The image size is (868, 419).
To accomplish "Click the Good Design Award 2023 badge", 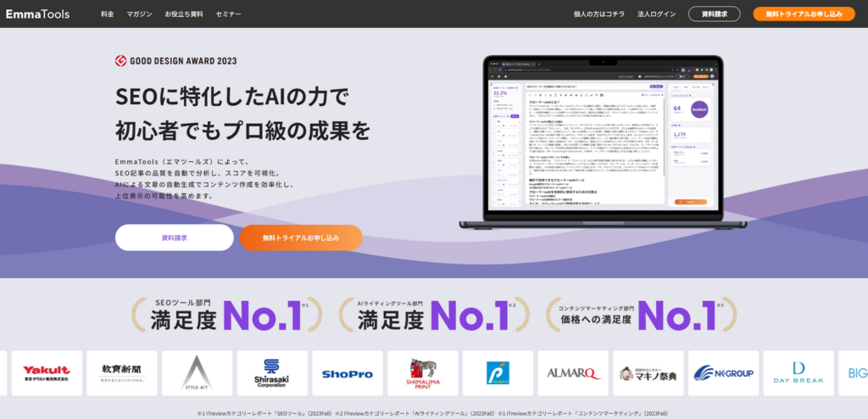I will pos(175,61).
